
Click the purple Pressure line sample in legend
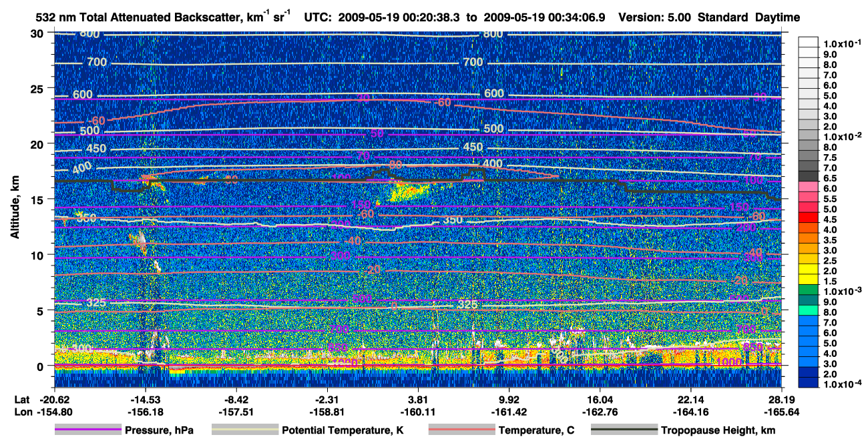(x=88, y=430)
